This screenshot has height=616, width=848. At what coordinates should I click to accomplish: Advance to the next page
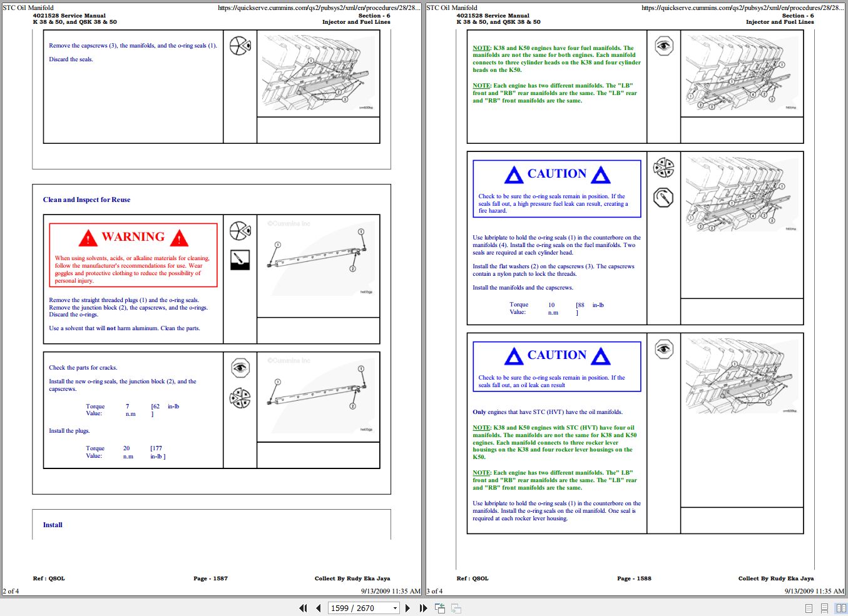tap(408, 608)
